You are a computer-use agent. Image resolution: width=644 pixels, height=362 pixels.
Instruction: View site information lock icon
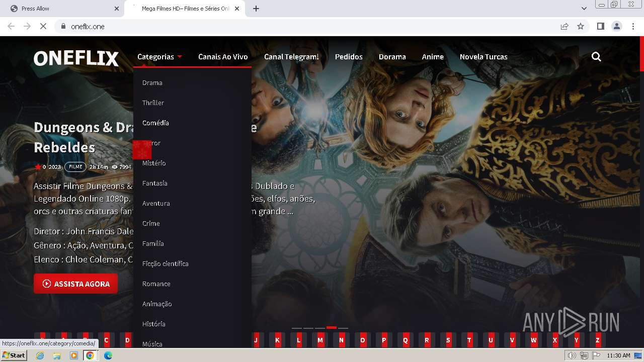click(63, 26)
